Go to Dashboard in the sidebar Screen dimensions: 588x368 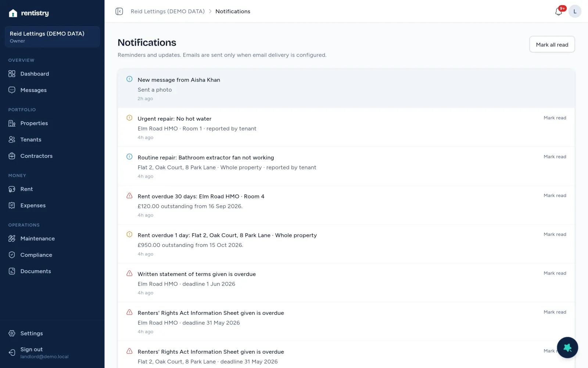[x=52, y=74]
